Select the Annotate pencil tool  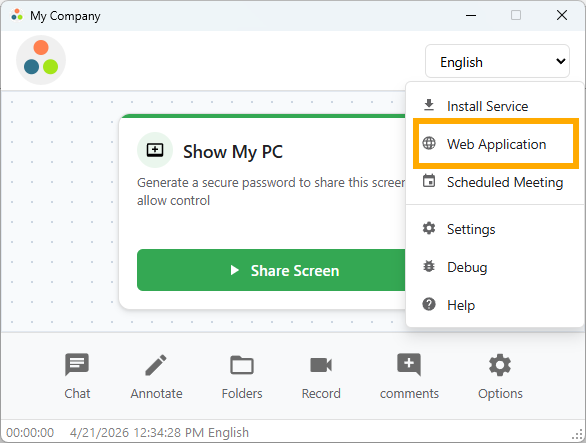pyautogui.click(x=156, y=365)
